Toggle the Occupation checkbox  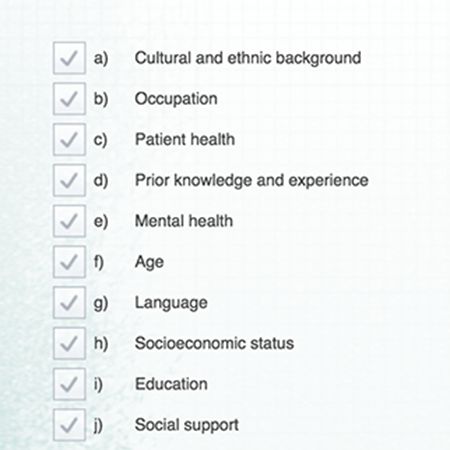[69, 99]
